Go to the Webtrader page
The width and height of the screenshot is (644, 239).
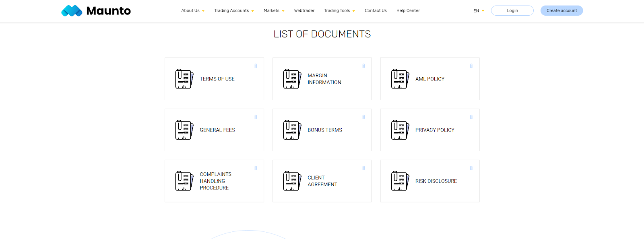point(304,11)
